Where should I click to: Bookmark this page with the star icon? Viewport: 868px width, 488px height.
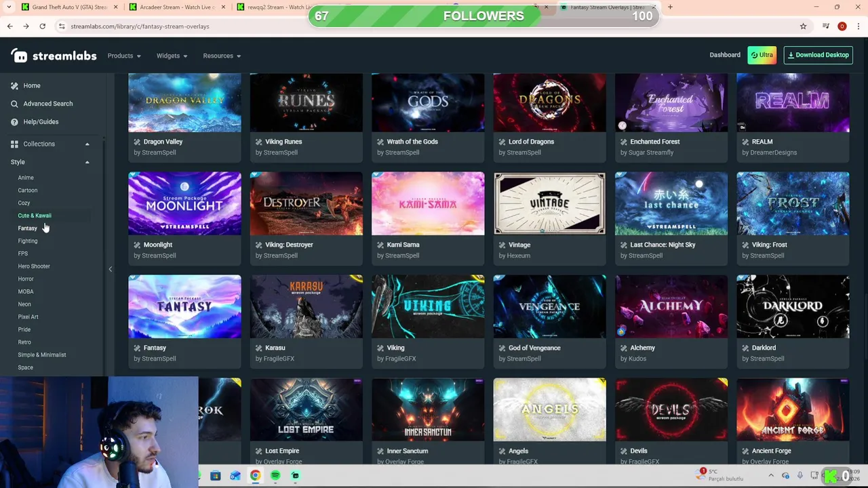point(803,26)
